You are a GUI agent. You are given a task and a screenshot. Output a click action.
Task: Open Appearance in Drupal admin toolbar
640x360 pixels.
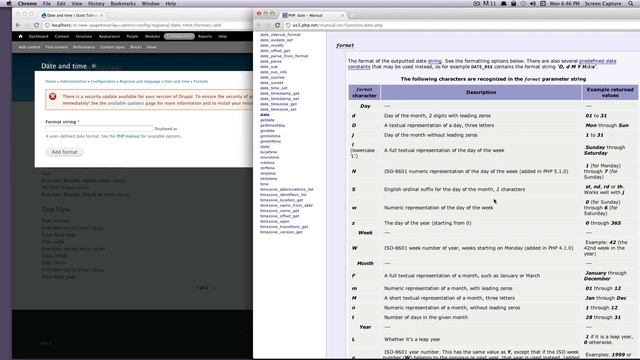[x=109, y=36]
